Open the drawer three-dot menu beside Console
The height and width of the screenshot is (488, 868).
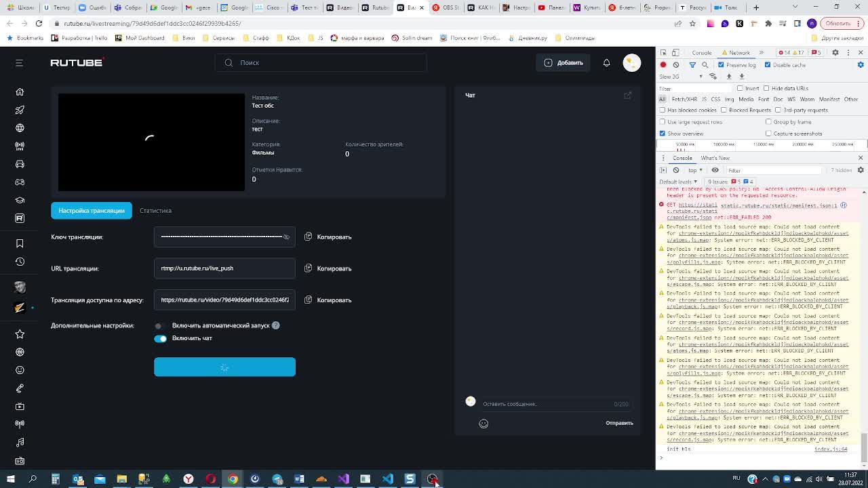[x=664, y=158]
